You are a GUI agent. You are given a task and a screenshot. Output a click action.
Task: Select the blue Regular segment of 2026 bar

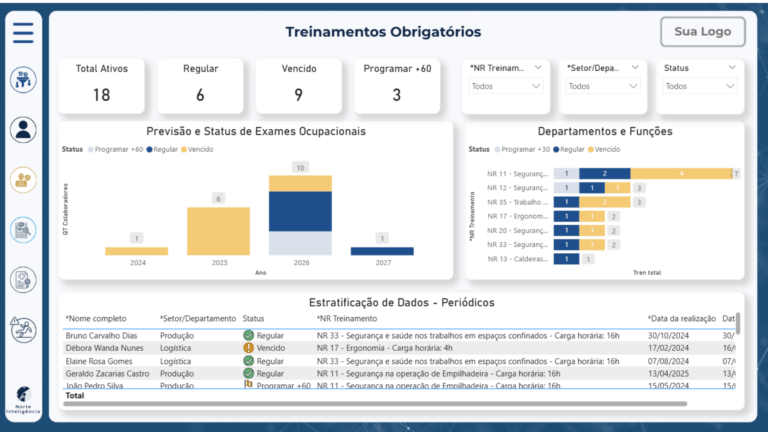(300, 212)
